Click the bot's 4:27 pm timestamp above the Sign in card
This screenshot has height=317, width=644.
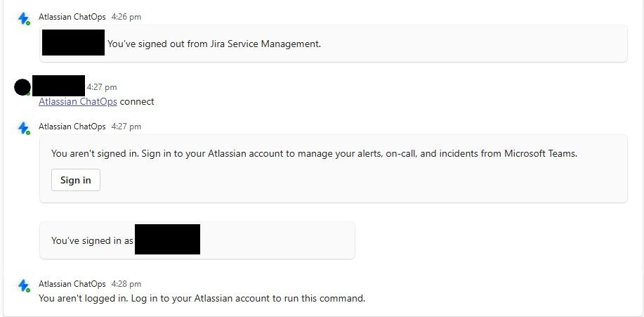(126, 127)
